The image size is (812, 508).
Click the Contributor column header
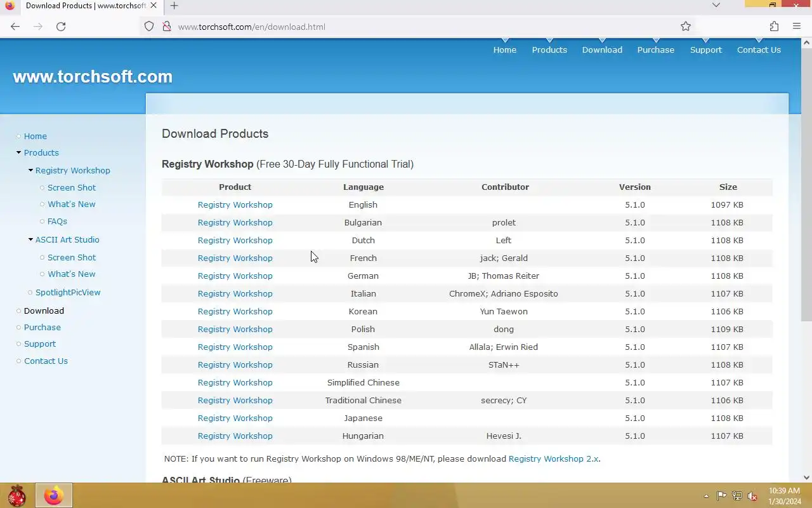[505, 187]
